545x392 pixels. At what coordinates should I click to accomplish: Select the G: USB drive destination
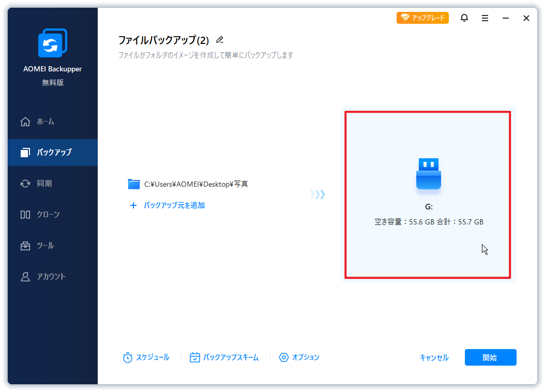428,194
